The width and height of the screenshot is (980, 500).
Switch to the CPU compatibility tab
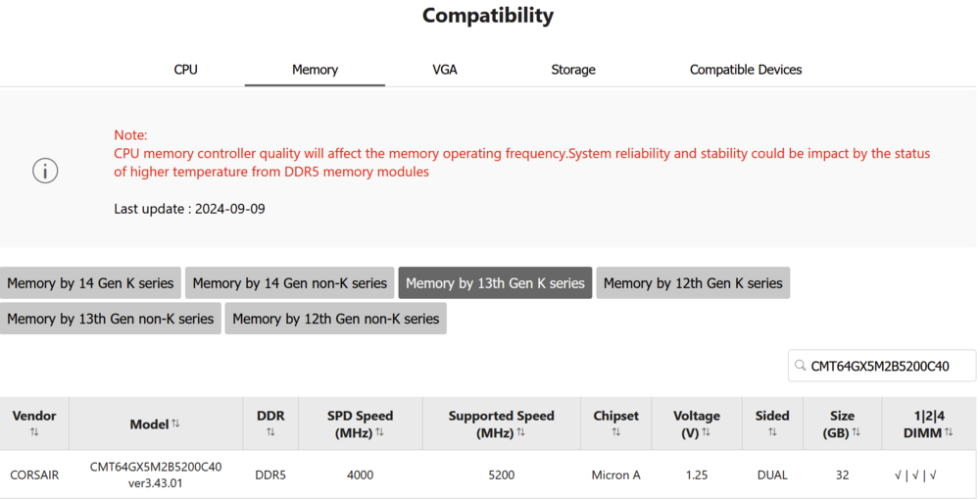185,70
